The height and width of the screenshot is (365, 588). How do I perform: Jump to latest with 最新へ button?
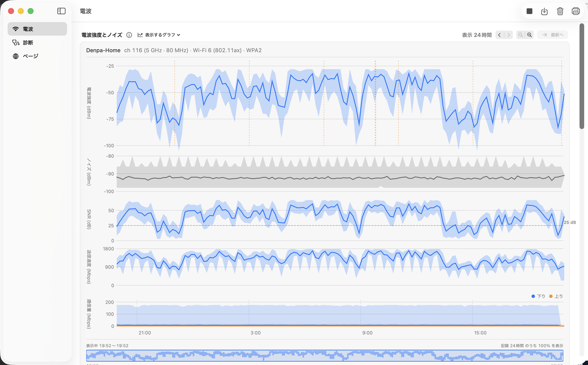click(552, 35)
